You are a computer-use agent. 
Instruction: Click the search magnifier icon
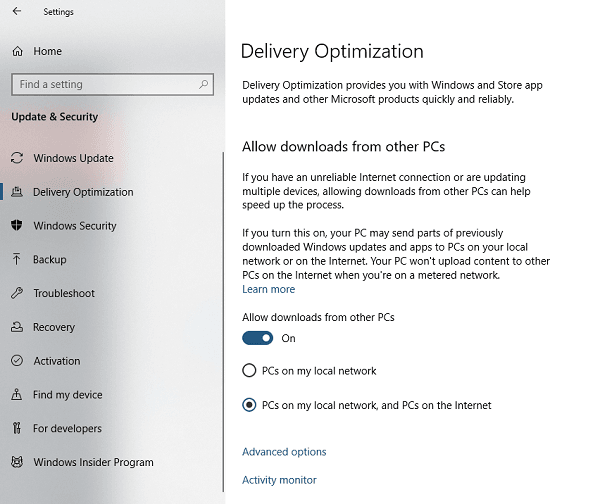coord(204,84)
